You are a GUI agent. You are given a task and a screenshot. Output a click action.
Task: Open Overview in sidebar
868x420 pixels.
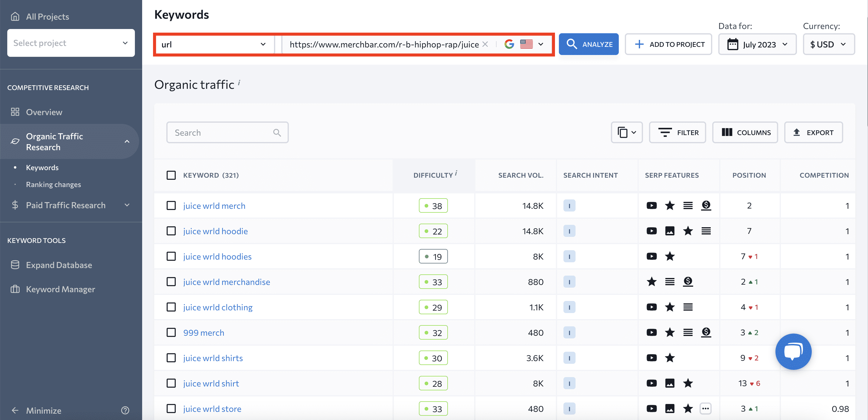pos(44,112)
